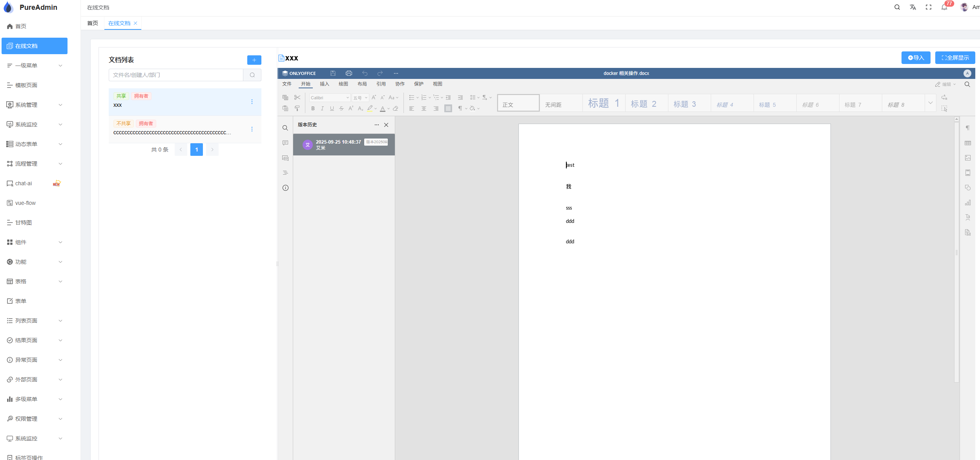
Task: Click the cut scissors icon
Action: 297,97
